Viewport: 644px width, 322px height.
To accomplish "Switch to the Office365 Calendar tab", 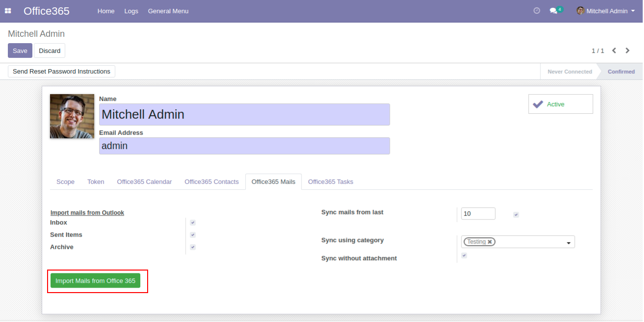I will tap(144, 182).
